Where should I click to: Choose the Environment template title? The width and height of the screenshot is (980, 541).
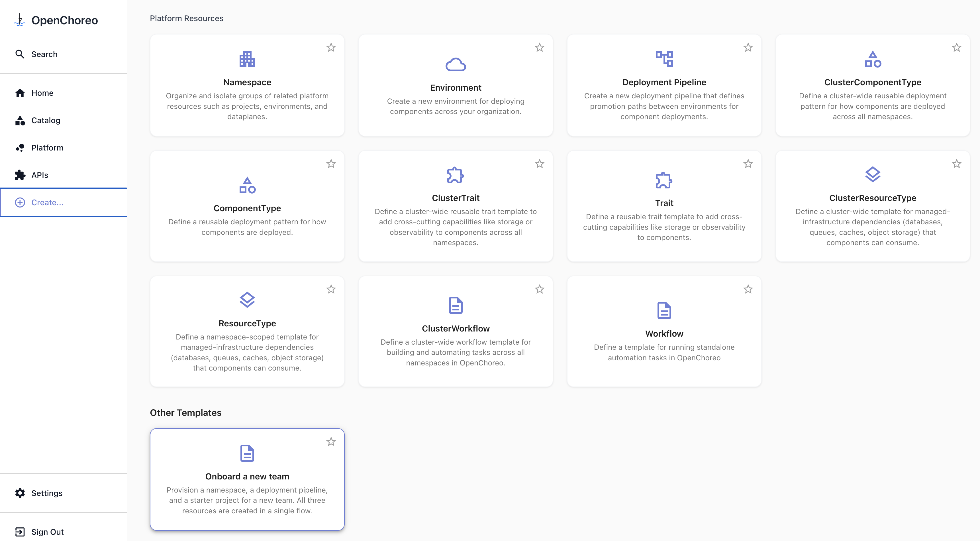coord(455,88)
